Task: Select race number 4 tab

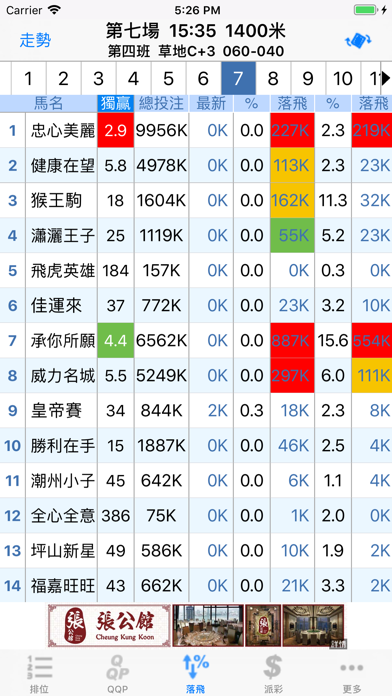Action: 133,79
